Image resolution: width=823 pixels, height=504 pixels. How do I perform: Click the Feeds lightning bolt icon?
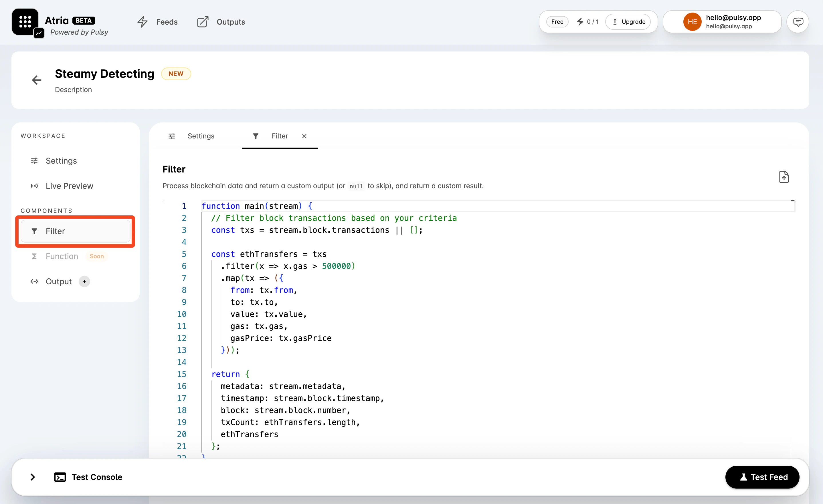point(143,22)
